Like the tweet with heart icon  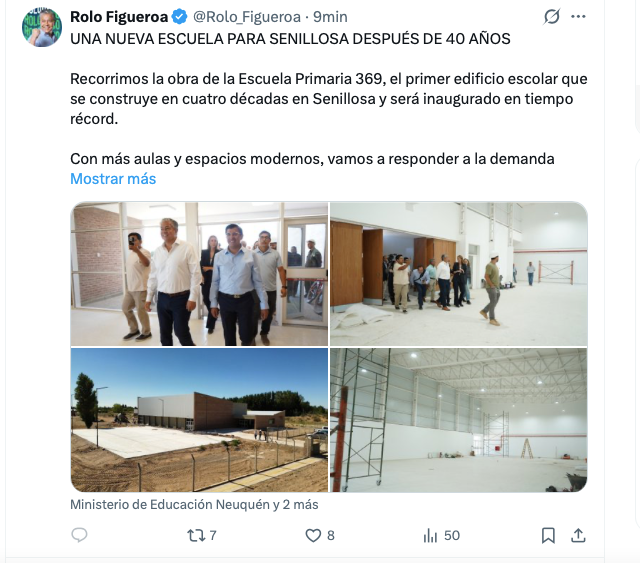click(313, 535)
